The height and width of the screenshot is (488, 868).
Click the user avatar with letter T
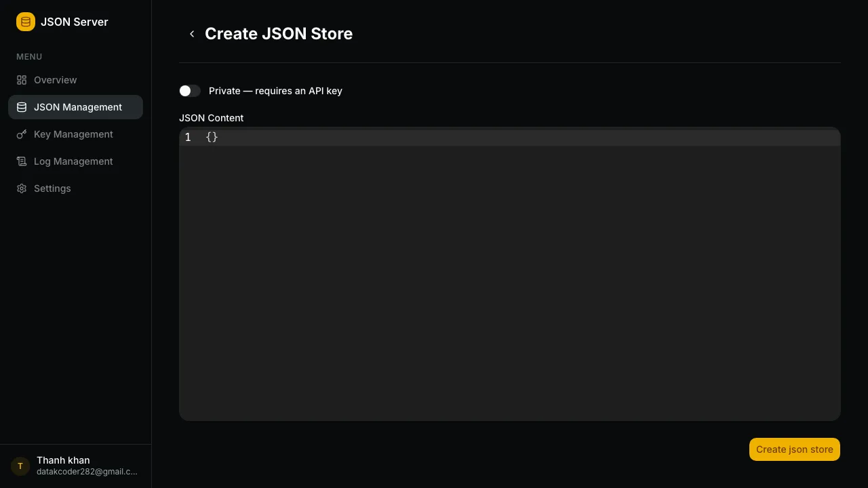[x=20, y=466]
